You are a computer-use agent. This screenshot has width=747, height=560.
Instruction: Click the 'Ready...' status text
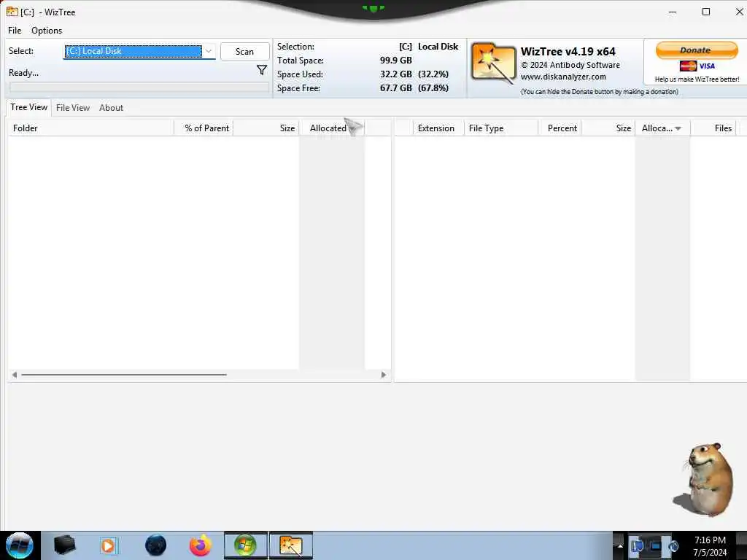(23, 73)
